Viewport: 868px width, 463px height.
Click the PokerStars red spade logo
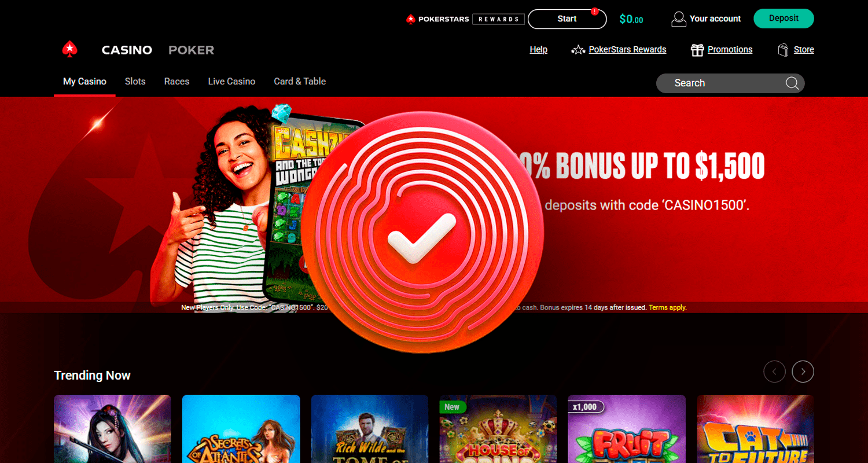tap(70, 50)
